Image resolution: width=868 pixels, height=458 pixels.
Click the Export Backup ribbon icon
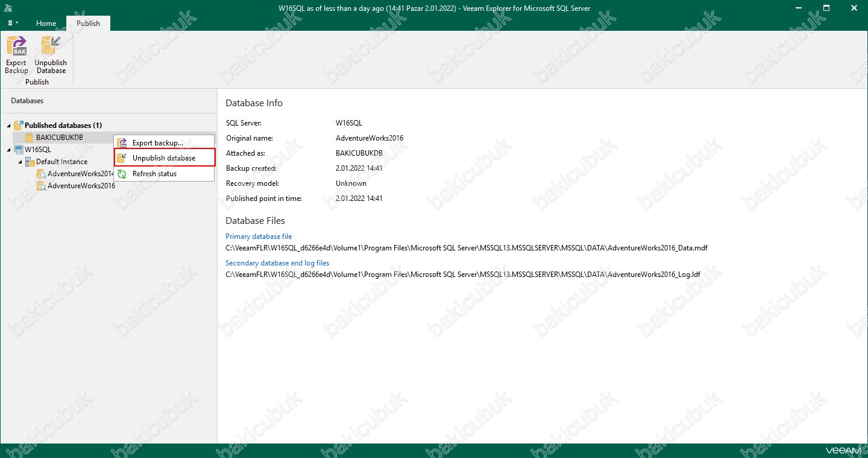[16, 46]
